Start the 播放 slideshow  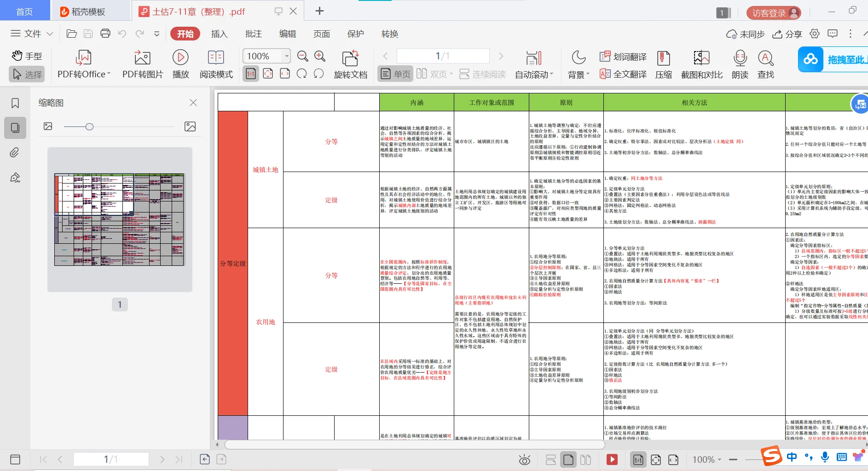click(x=180, y=64)
